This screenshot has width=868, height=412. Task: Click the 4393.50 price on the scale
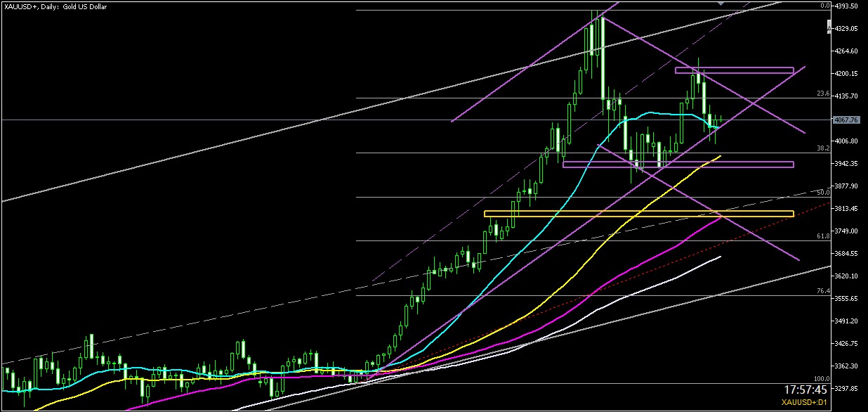click(848, 6)
